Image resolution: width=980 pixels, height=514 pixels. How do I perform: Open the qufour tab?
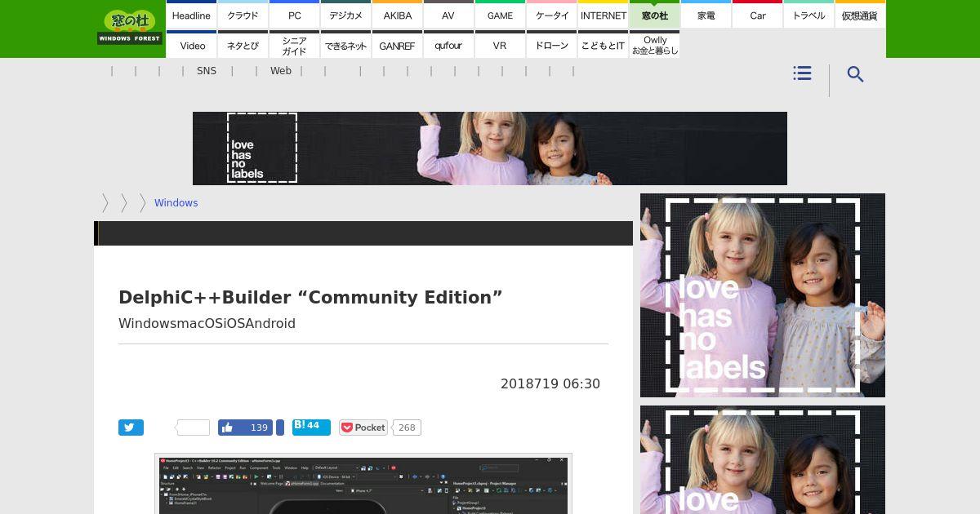pyautogui.click(x=448, y=45)
